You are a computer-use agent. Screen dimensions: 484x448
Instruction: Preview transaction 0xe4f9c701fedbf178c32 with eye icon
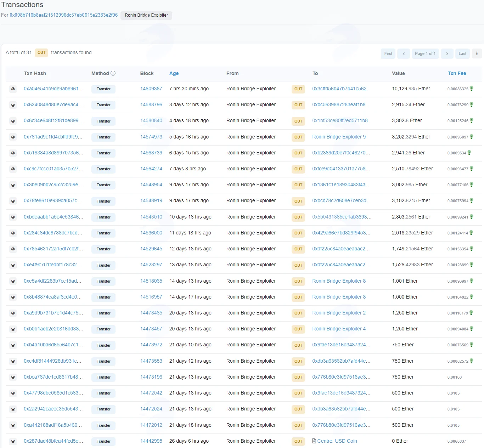[x=13, y=265]
